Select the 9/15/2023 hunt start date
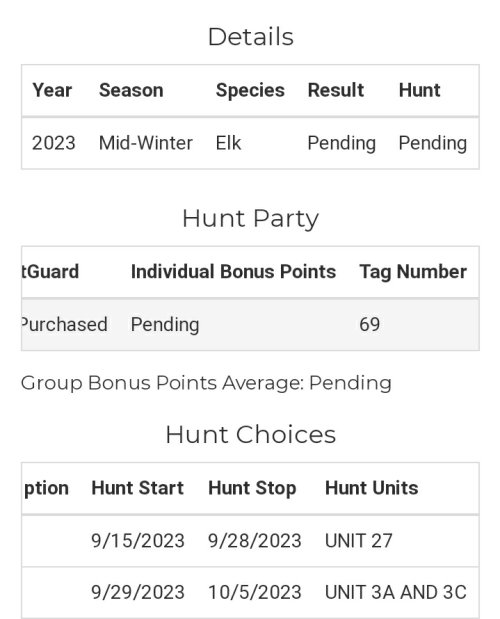 pos(138,541)
